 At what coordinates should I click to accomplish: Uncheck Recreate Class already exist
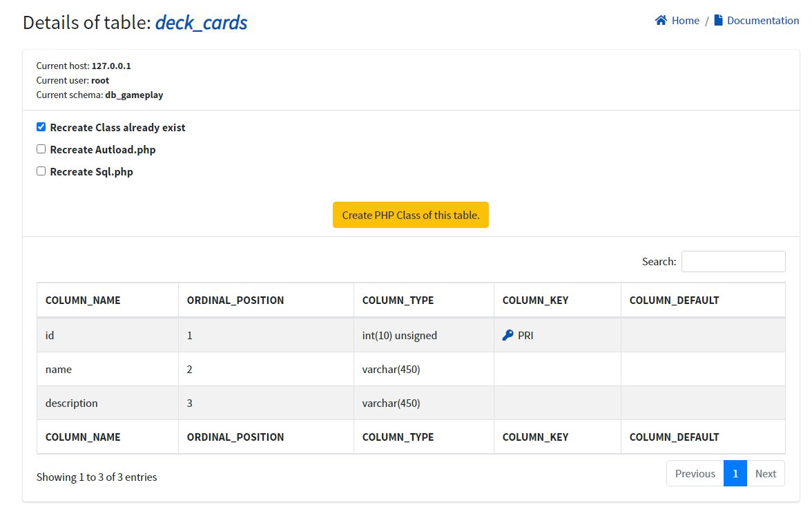[41, 127]
